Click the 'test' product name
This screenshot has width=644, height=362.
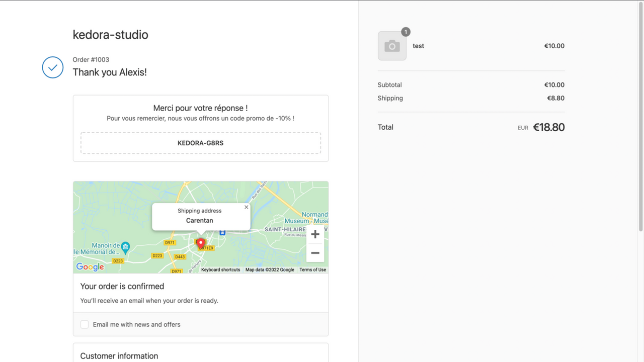pyautogui.click(x=419, y=46)
